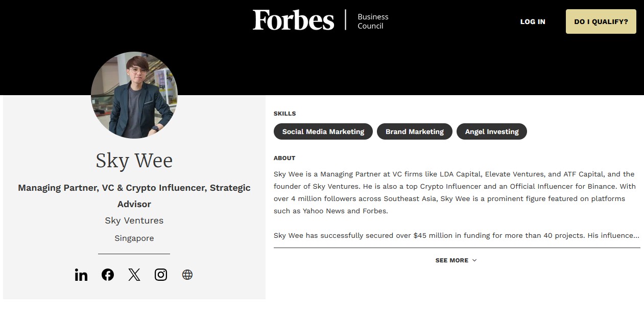Viewport: 644px width, 312px height.
Task: Open the LOG IN page
Action: point(532,21)
